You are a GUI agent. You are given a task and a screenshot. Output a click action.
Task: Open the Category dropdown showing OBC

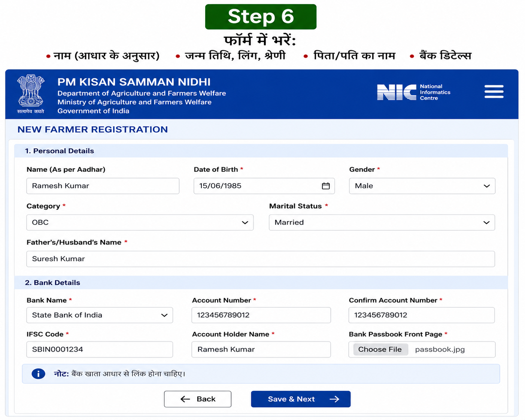pyautogui.click(x=140, y=222)
